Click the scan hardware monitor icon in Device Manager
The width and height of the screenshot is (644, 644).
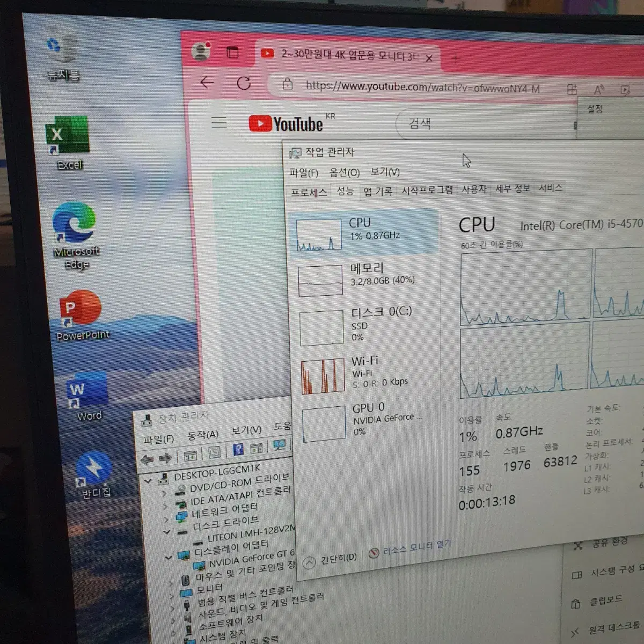pos(280,445)
